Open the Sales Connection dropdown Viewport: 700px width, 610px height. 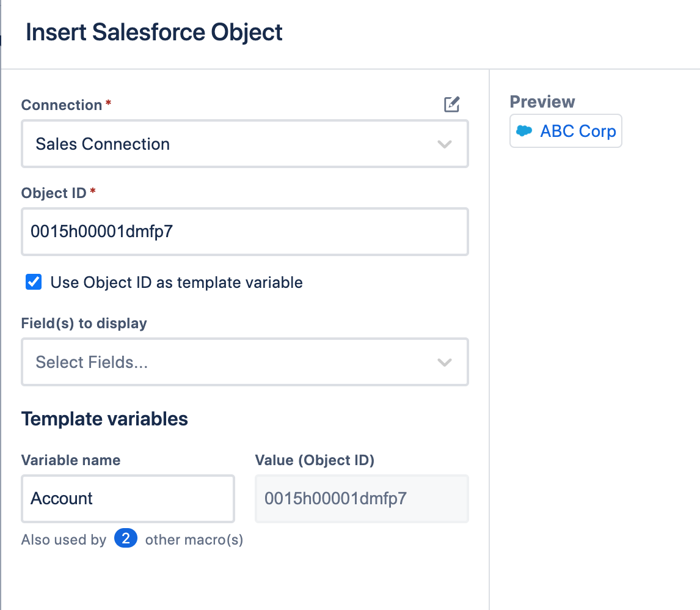tap(232, 144)
